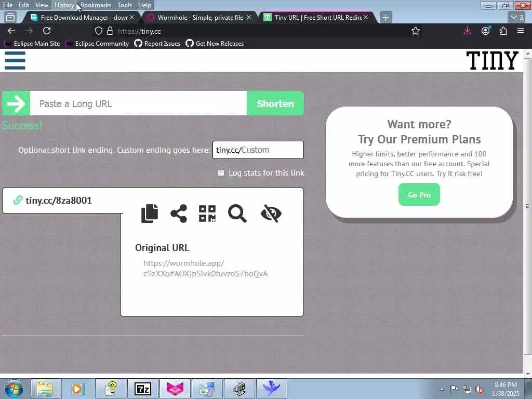
Task: Click the page vertical scrollbar
Action: (x=527, y=206)
